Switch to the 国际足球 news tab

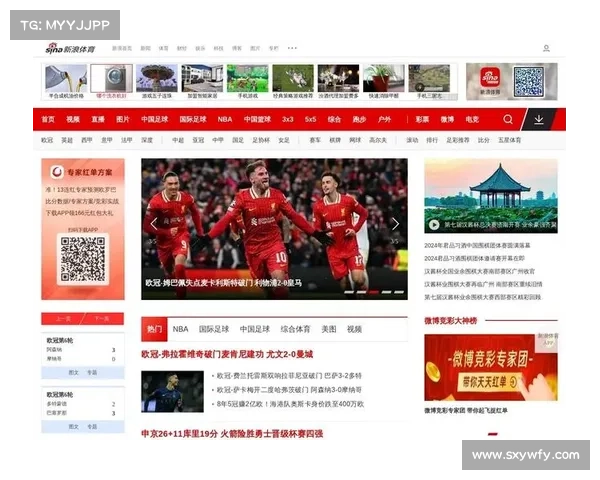[x=214, y=329]
